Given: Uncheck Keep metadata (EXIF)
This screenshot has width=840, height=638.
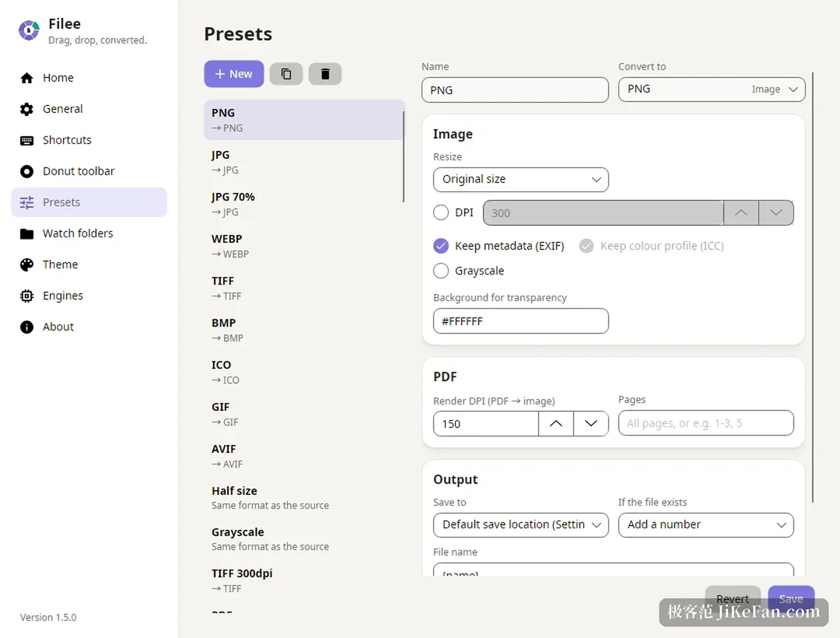Looking at the screenshot, I should tap(441, 246).
